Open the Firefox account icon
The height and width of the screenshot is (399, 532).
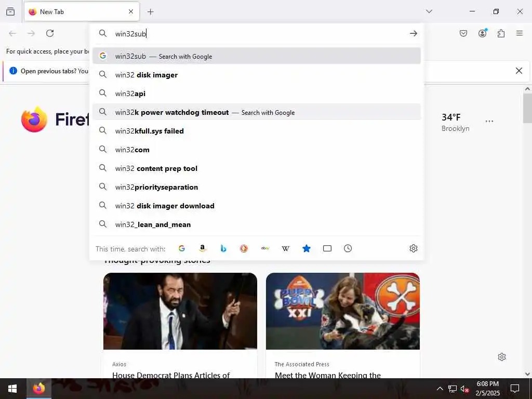(x=482, y=33)
